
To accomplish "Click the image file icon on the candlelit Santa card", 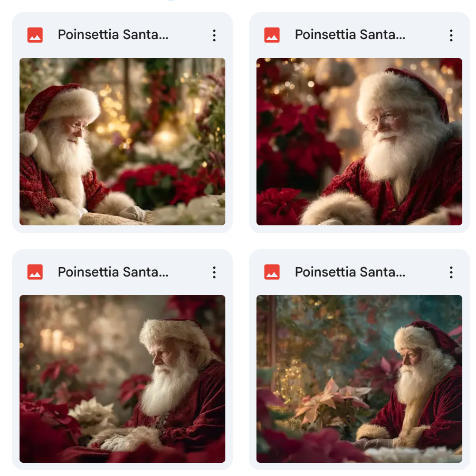I will pyautogui.click(x=35, y=272).
